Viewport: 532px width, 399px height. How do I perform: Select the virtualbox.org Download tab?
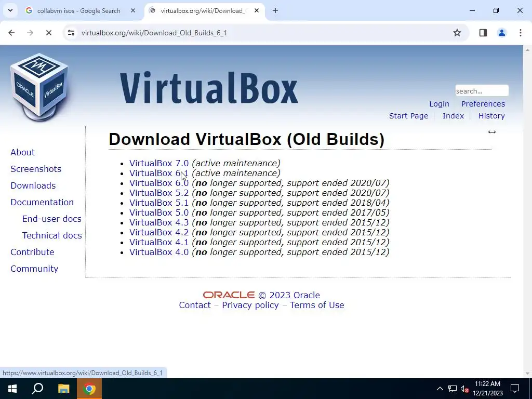(x=204, y=11)
